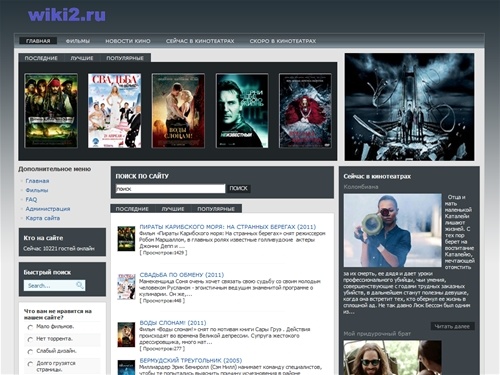Viewport: 500px width, 375px height.
Task: Open СКОРО В КИНОТЕАТРАХ menu item
Action: point(283,41)
